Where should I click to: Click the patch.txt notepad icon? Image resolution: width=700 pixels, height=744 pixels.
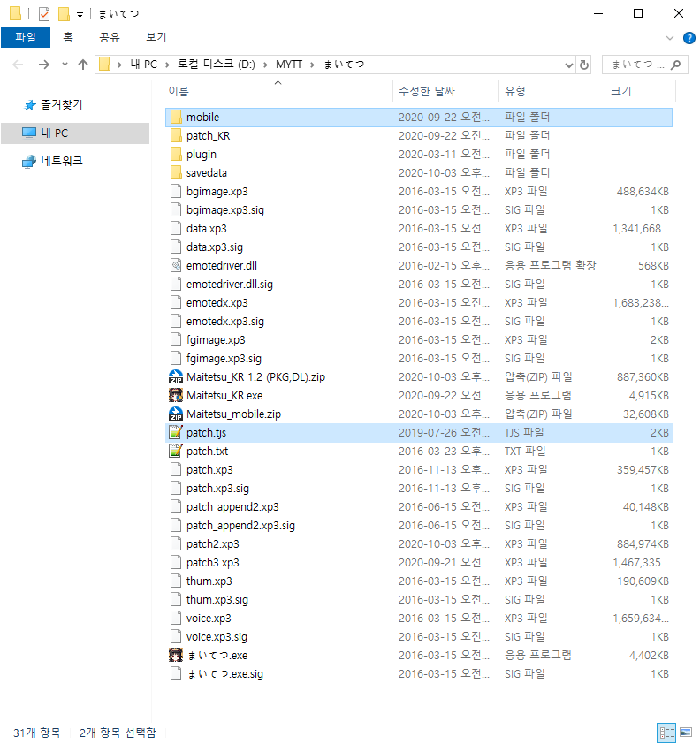click(176, 452)
